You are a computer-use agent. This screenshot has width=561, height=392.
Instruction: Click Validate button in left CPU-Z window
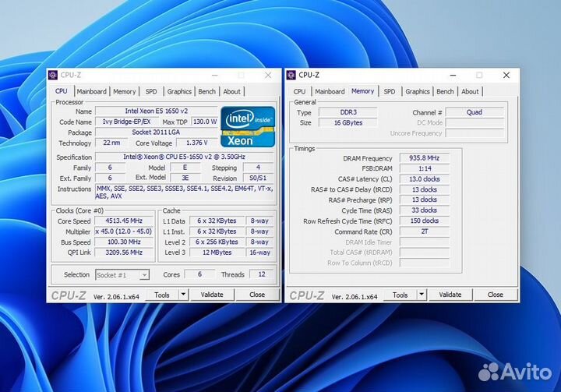212,295
